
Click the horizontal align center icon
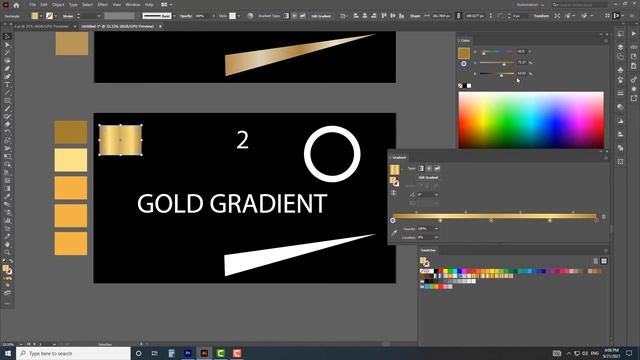365,16
